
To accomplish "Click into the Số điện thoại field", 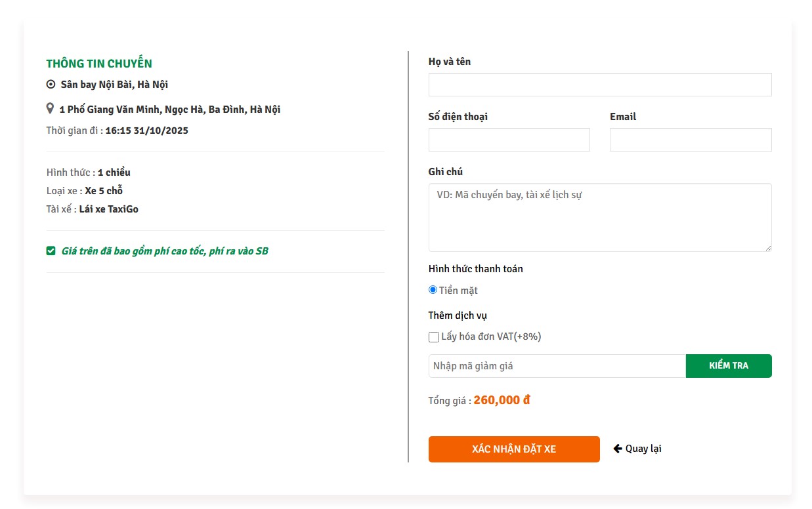I will click(509, 140).
